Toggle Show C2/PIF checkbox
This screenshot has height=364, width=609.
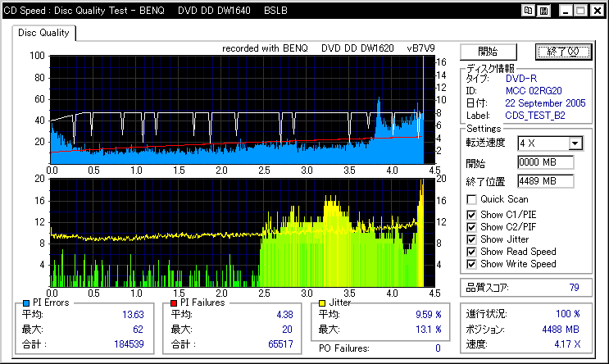(471, 227)
